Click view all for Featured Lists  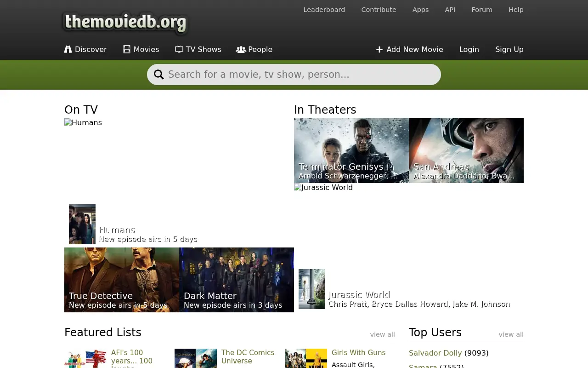click(x=383, y=334)
